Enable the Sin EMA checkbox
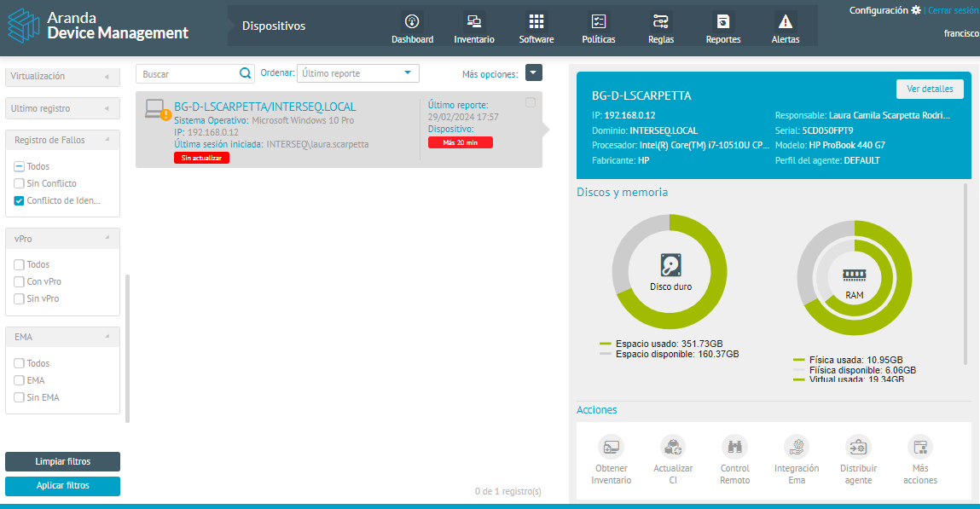The height and width of the screenshot is (509, 980). coord(19,397)
